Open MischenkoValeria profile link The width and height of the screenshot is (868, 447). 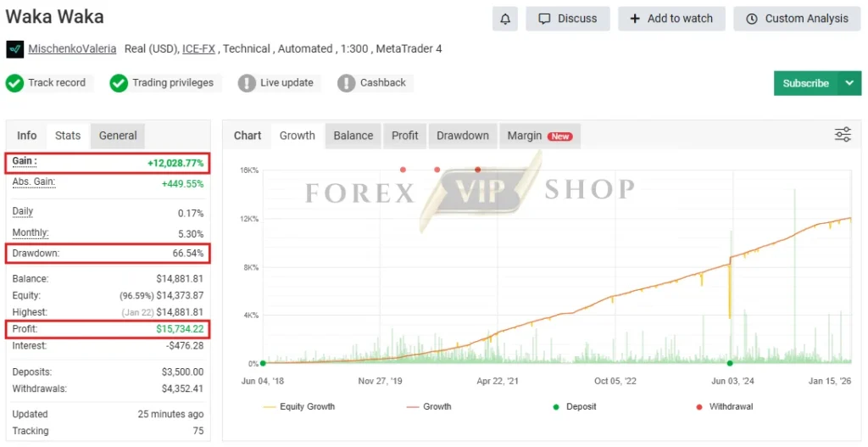(72, 48)
